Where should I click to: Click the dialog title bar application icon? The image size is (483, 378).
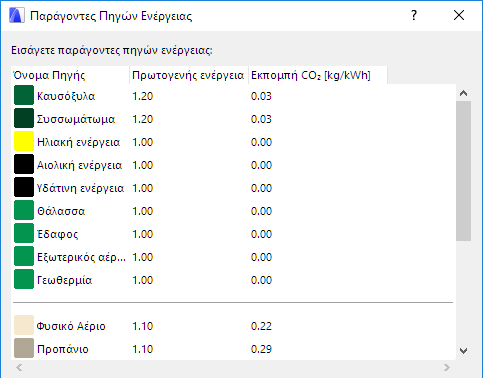[x=17, y=15]
